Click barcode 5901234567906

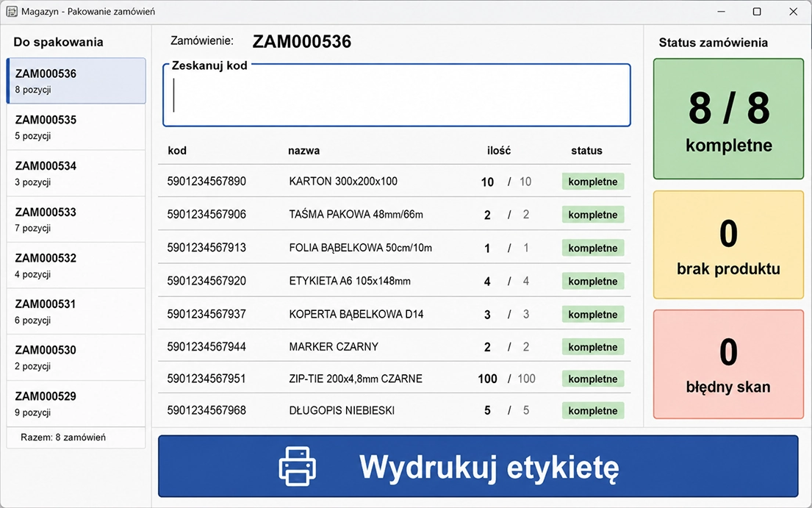pos(206,215)
